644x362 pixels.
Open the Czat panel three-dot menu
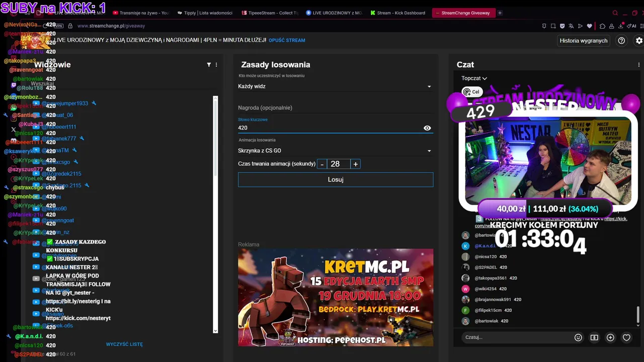pyautogui.click(x=639, y=65)
